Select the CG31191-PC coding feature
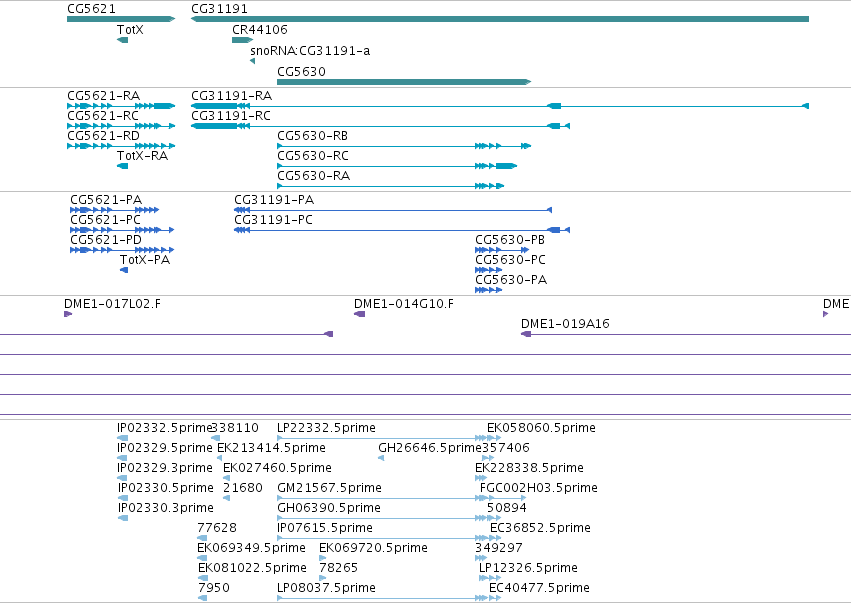 point(402,230)
